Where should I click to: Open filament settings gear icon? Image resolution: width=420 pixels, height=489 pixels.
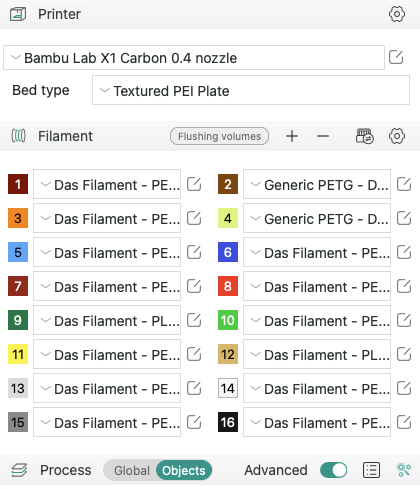point(397,136)
